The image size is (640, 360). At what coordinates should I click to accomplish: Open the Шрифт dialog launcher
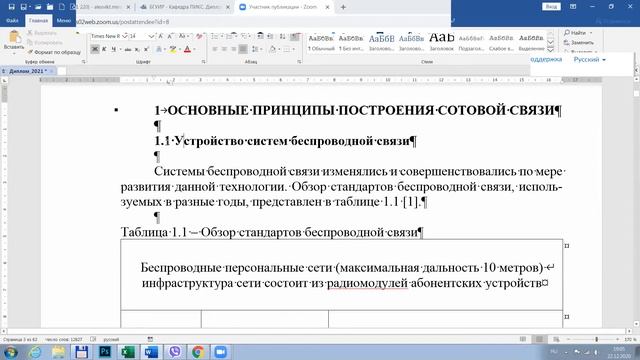[203, 62]
